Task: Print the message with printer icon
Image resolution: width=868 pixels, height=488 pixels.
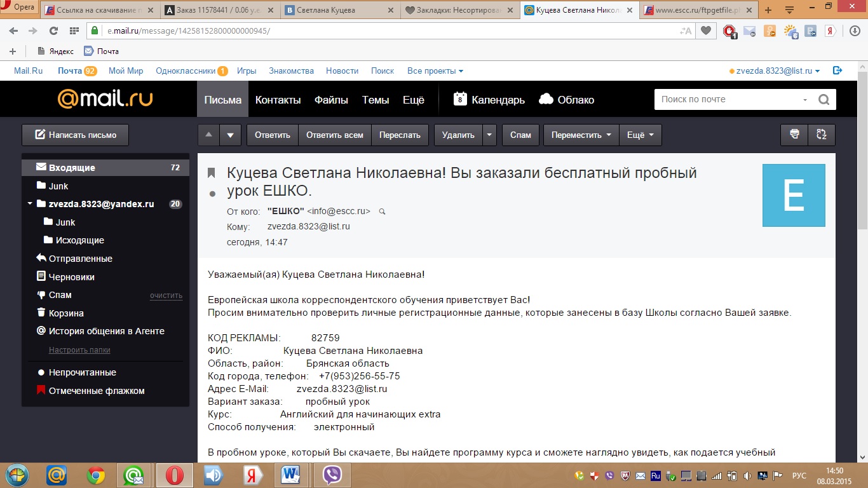Action: click(x=794, y=135)
